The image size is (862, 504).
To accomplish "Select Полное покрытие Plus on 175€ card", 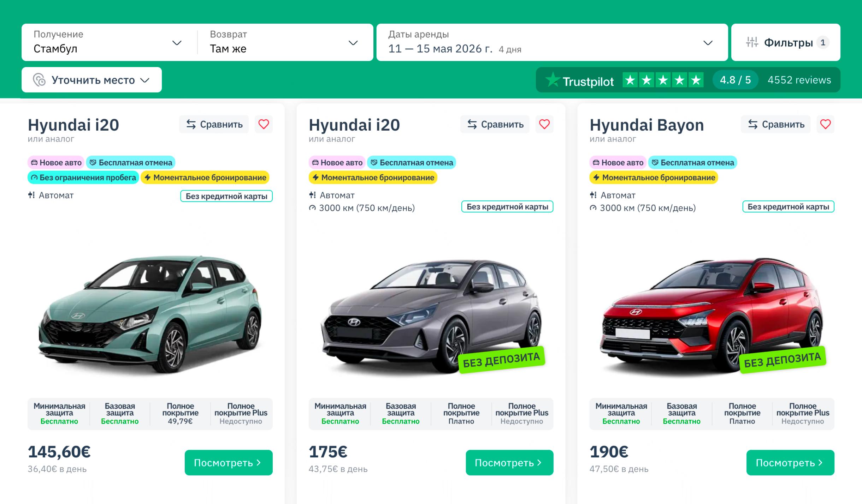I will [x=522, y=413].
